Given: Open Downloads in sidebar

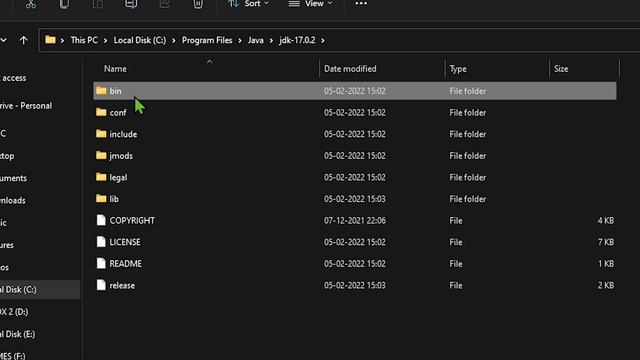Looking at the screenshot, I should pyautogui.click(x=13, y=200).
